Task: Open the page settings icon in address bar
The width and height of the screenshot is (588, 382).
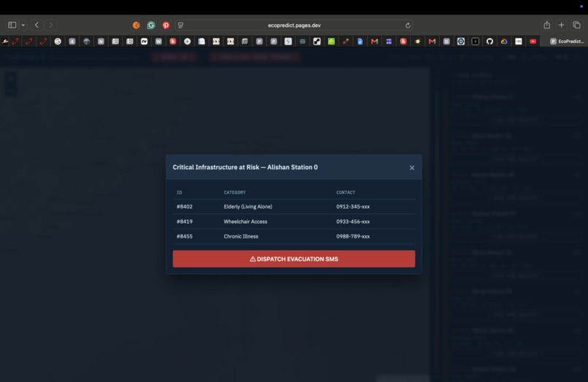Action: tap(181, 25)
